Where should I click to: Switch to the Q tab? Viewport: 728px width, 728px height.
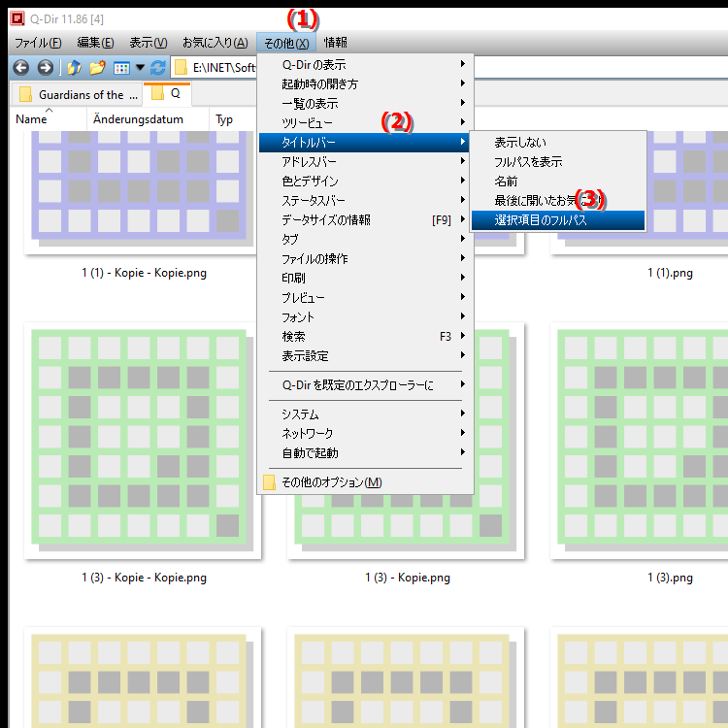(167, 94)
